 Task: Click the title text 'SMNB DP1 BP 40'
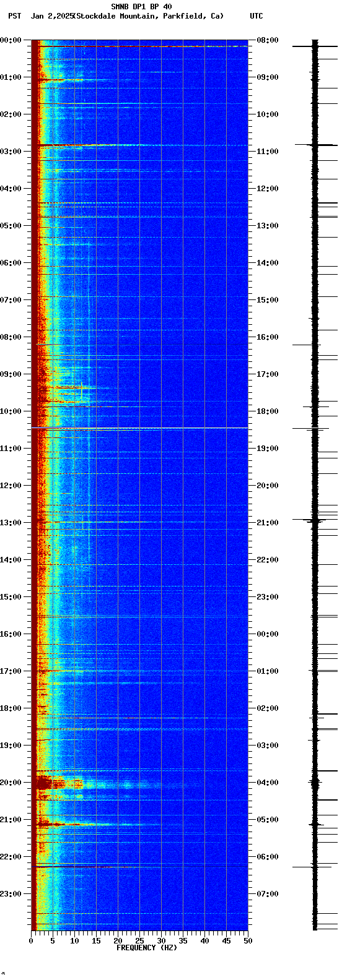coord(141,7)
